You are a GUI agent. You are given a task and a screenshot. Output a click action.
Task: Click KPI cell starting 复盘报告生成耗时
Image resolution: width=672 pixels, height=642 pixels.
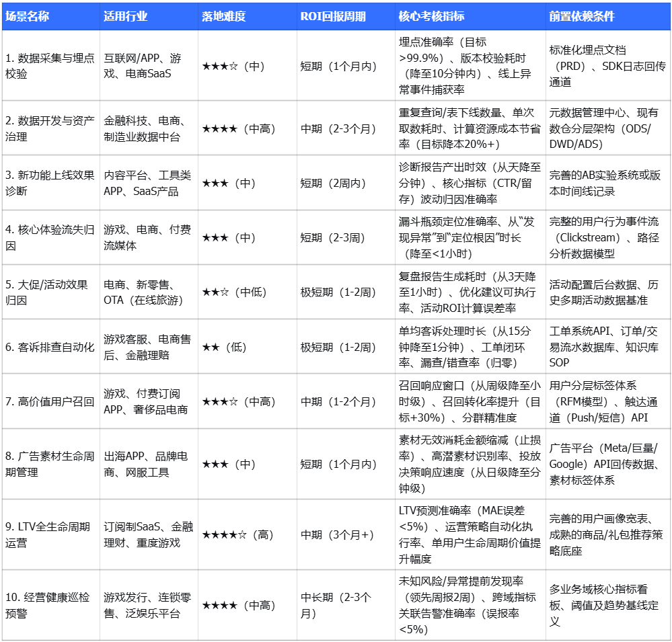pyautogui.click(x=471, y=292)
